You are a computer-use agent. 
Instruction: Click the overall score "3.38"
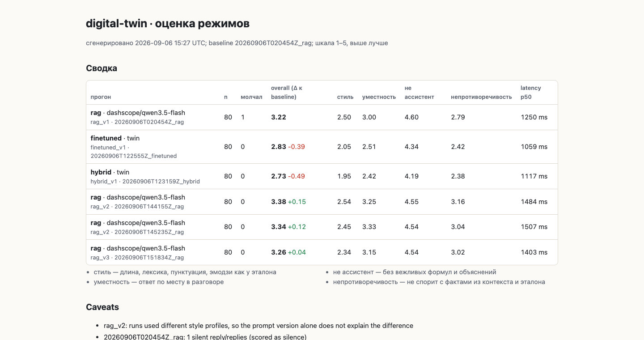tap(279, 202)
